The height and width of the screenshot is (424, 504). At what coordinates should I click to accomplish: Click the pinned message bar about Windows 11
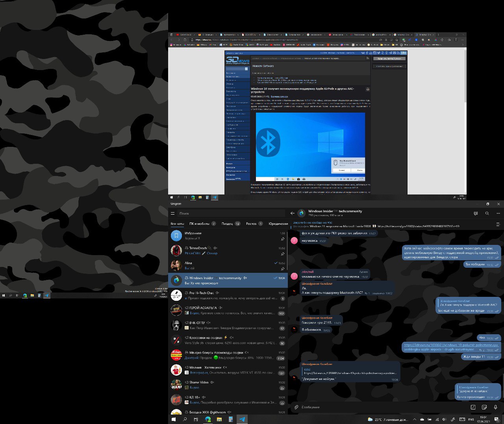point(390,224)
